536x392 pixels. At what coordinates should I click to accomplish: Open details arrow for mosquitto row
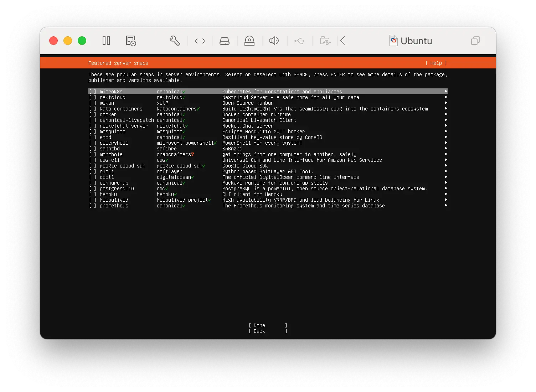click(x=446, y=131)
